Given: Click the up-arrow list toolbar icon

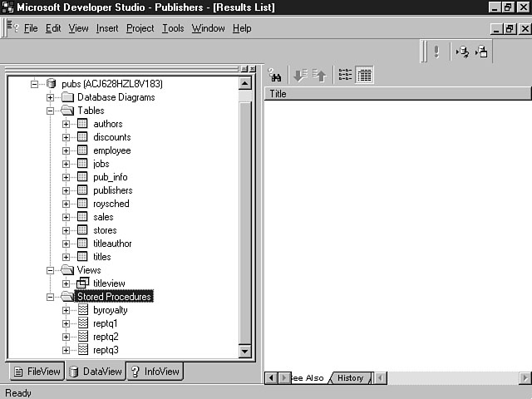Looking at the screenshot, I should pyautogui.click(x=320, y=76).
